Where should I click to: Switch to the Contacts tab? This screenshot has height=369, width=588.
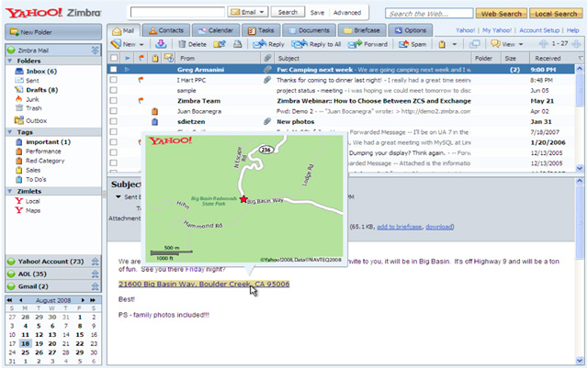point(165,30)
